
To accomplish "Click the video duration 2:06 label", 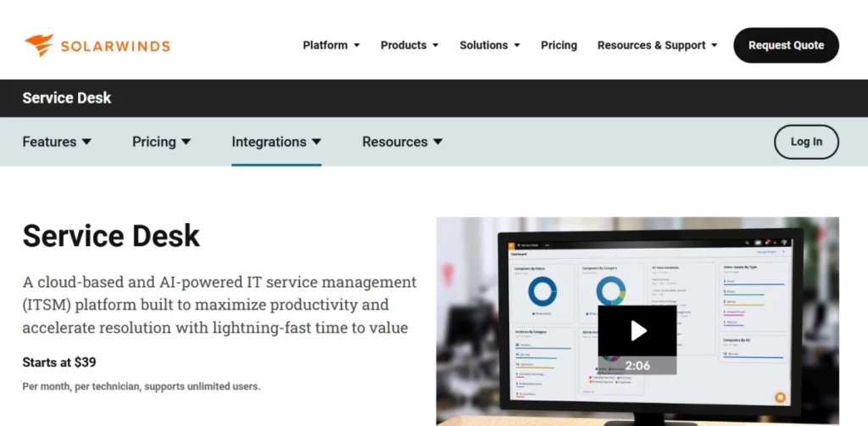I will pos(637,366).
